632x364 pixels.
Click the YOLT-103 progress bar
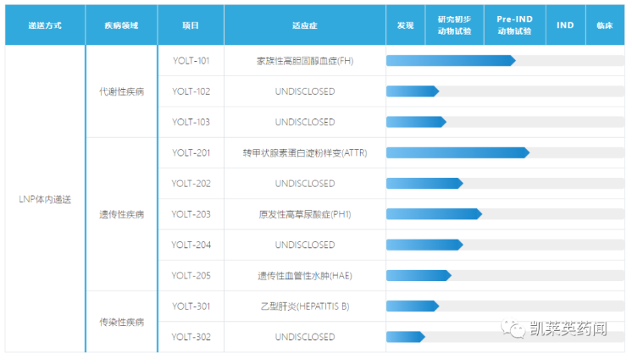pyautogui.click(x=416, y=122)
